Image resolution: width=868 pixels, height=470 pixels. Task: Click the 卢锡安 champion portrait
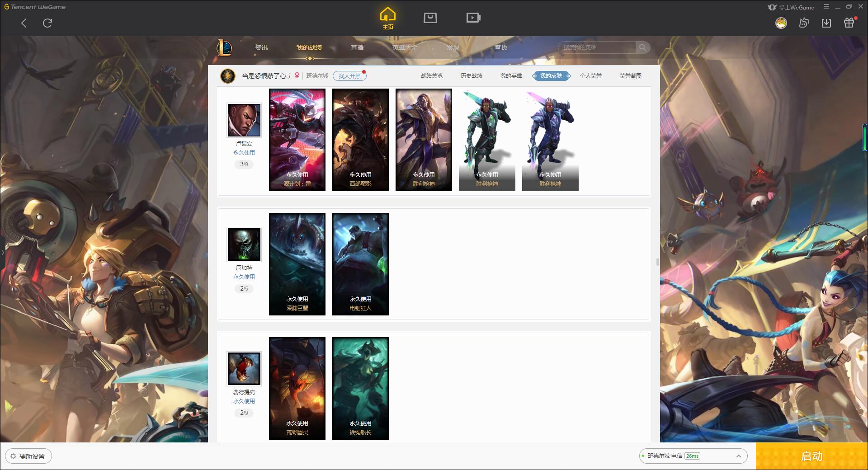(x=244, y=120)
